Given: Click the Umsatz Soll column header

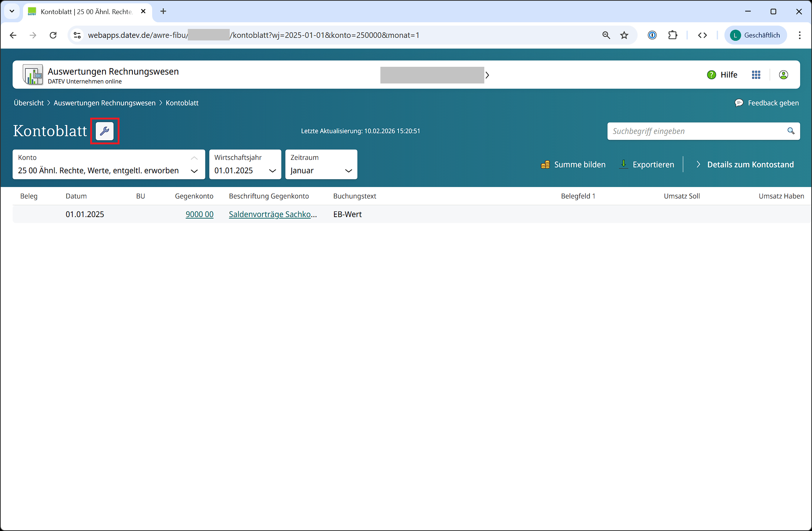Looking at the screenshot, I should click(x=682, y=196).
